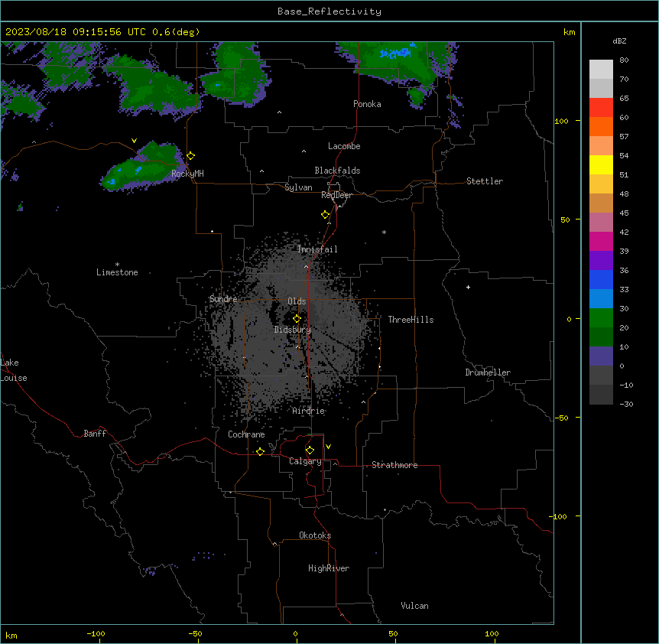This screenshot has width=659, height=644.
Task: Click the yellow 54 dBZ color swatch
Action: click(601, 164)
